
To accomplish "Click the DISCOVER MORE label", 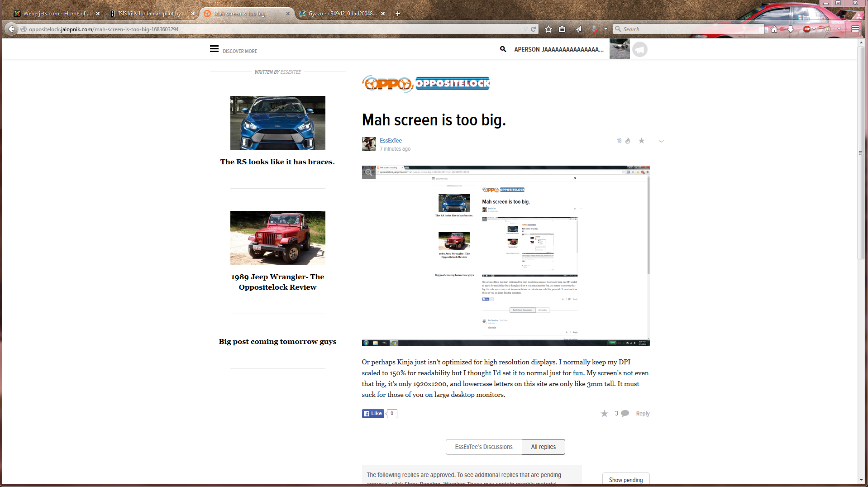I will (x=240, y=51).
